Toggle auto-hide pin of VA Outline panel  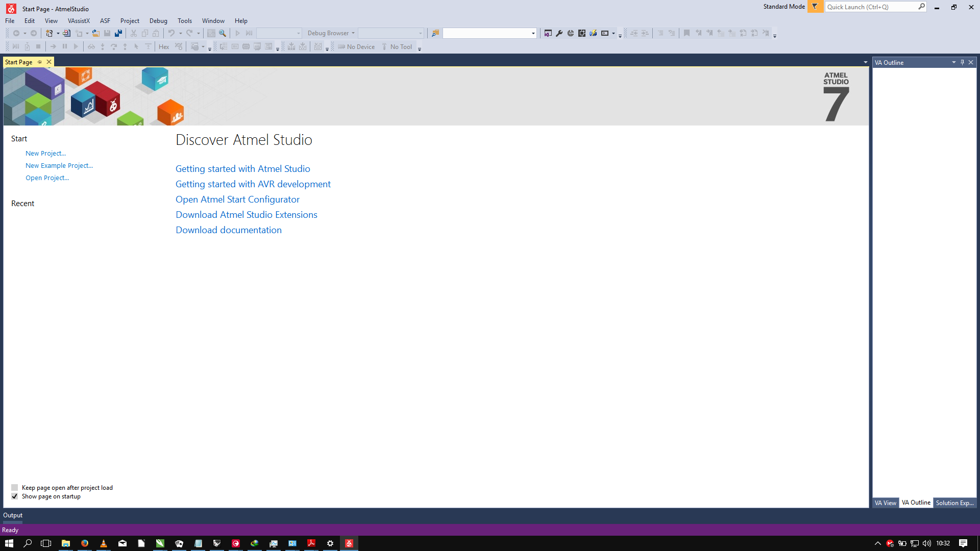click(963, 62)
